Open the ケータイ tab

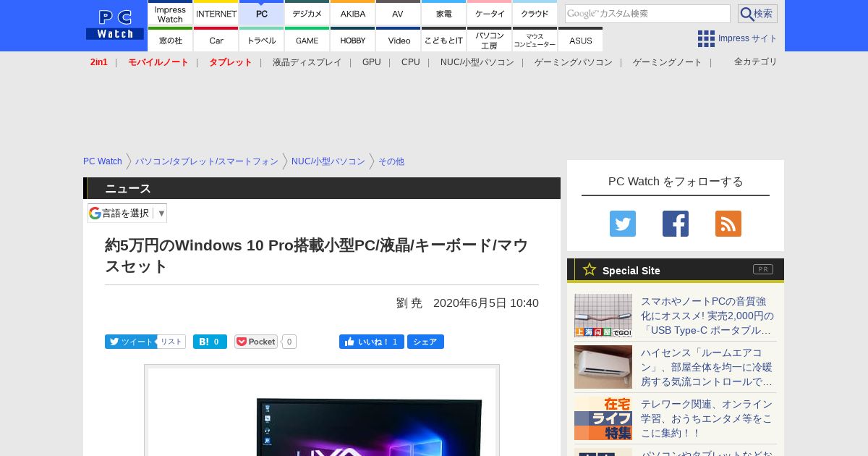490,12
